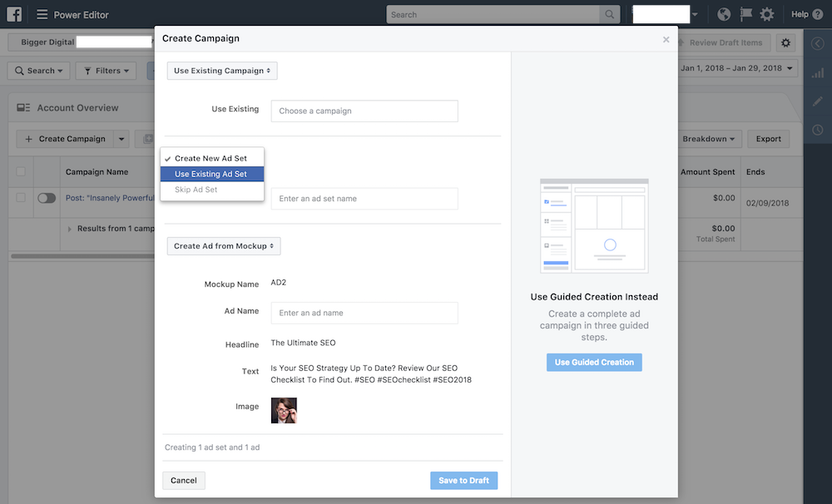Check the select-all campaigns header checkbox
The height and width of the screenshot is (504, 832).
coord(21,171)
